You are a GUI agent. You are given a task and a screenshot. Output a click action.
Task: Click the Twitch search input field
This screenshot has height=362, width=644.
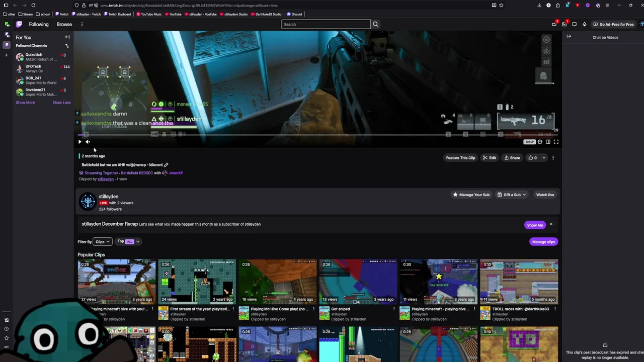point(326,24)
